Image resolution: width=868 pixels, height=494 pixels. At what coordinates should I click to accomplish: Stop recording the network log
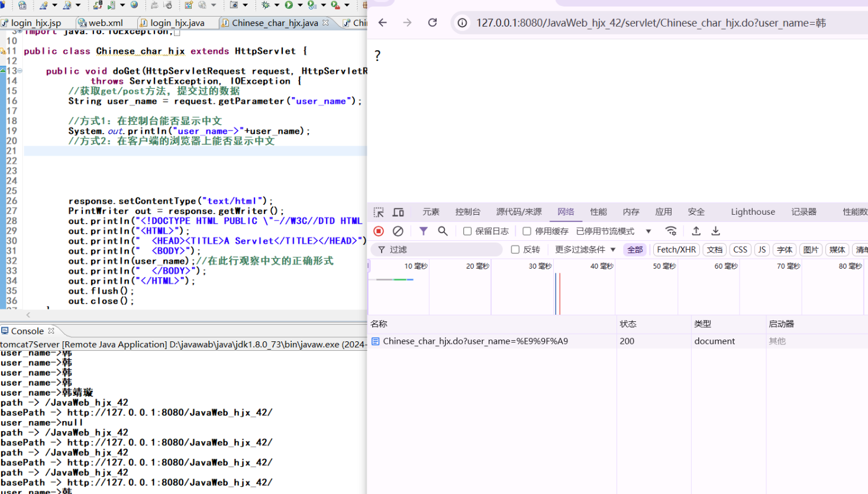[x=379, y=231]
